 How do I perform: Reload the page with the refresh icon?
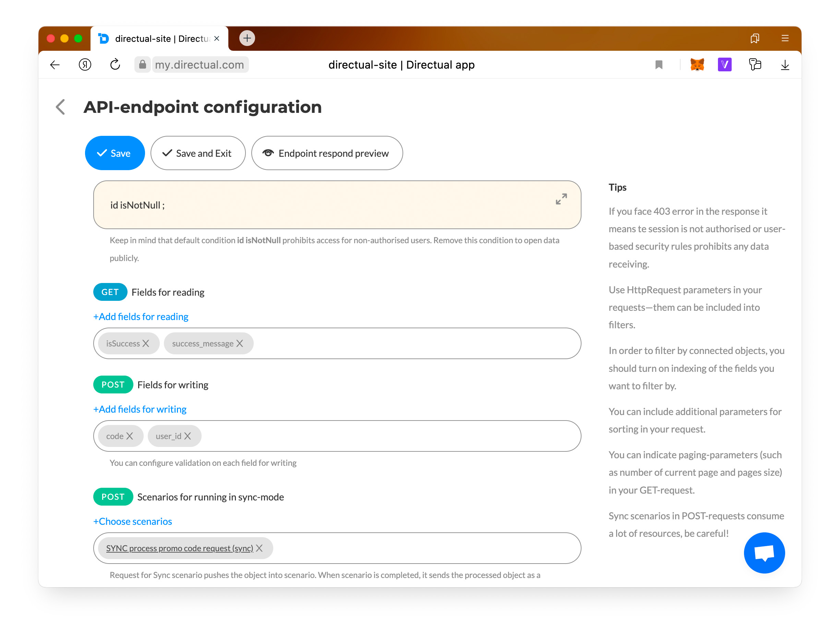pos(115,64)
